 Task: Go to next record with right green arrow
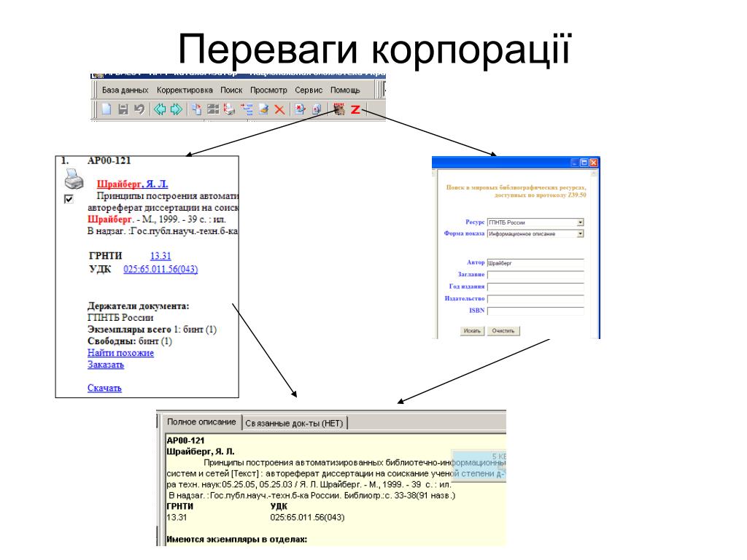tap(177, 109)
